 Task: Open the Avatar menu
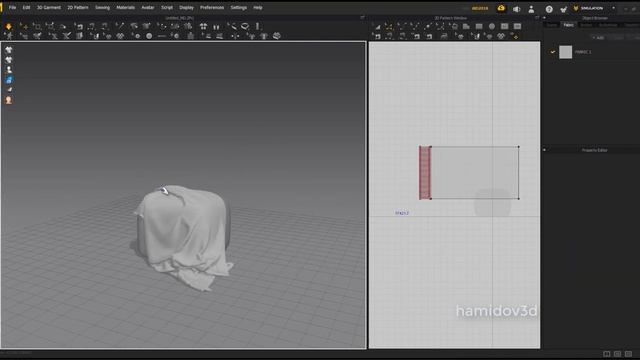pyautogui.click(x=148, y=8)
